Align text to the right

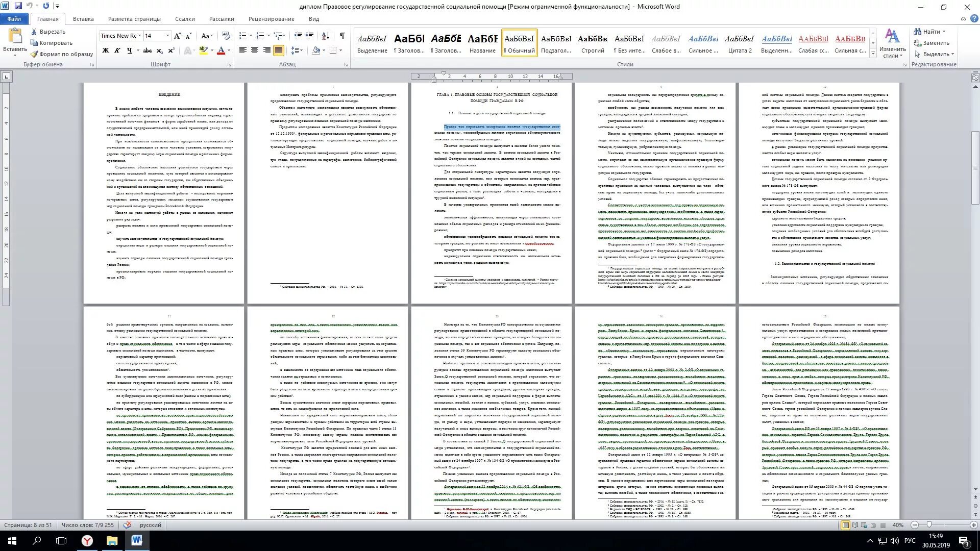coord(266,51)
